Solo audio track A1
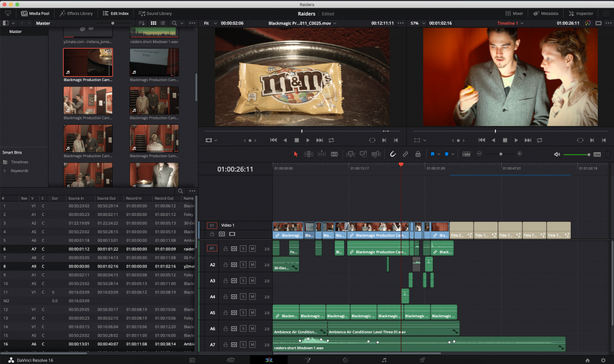 click(x=243, y=248)
